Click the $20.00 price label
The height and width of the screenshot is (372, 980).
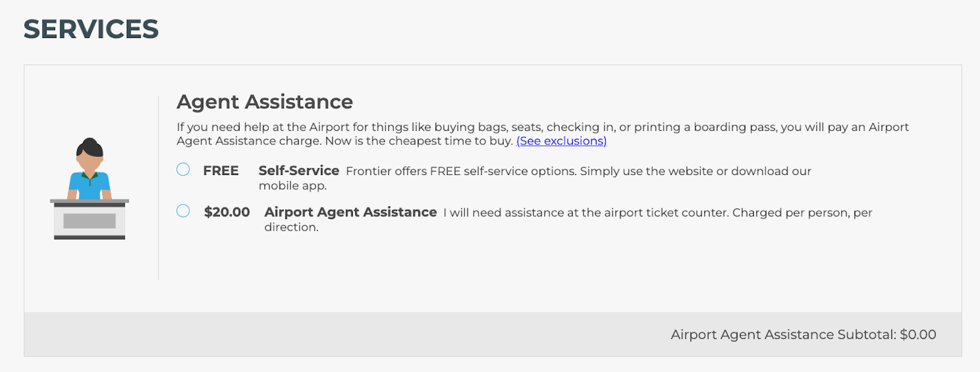[x=227, y=212]
